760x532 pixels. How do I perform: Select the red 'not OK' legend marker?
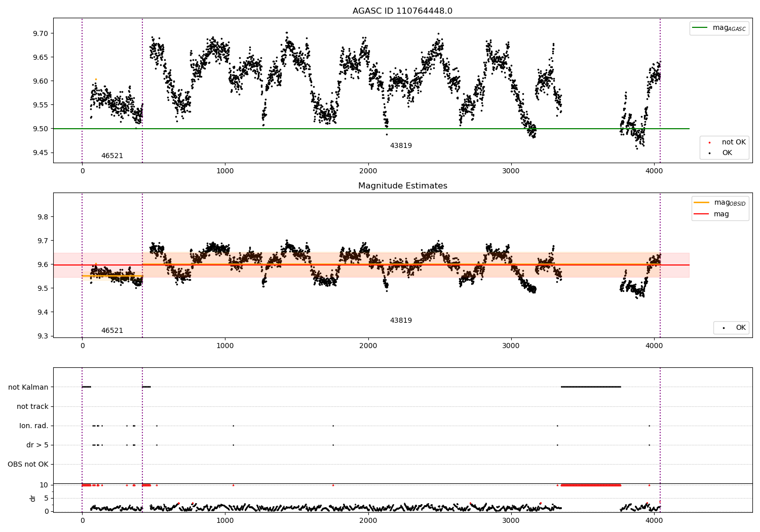(x=709, y=142)
